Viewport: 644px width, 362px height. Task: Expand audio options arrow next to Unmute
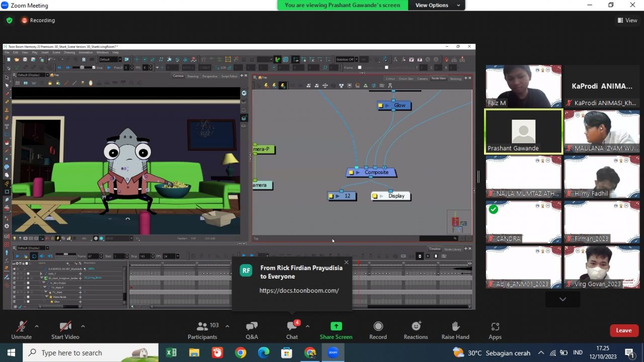37,326
